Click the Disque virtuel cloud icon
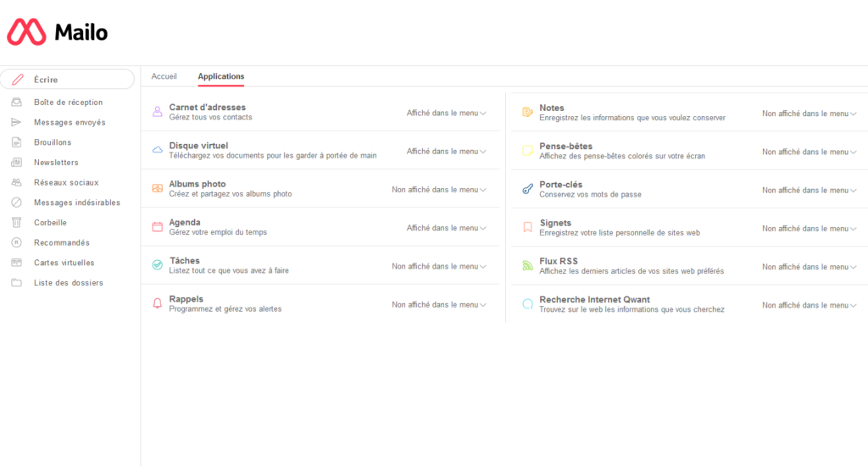Screen dimensions: 868x466 [157, 150]
